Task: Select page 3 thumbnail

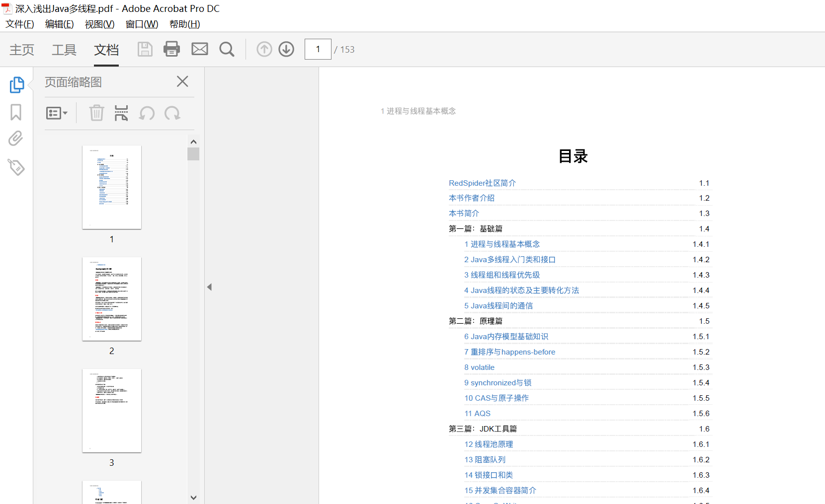Action: (112, 411)
